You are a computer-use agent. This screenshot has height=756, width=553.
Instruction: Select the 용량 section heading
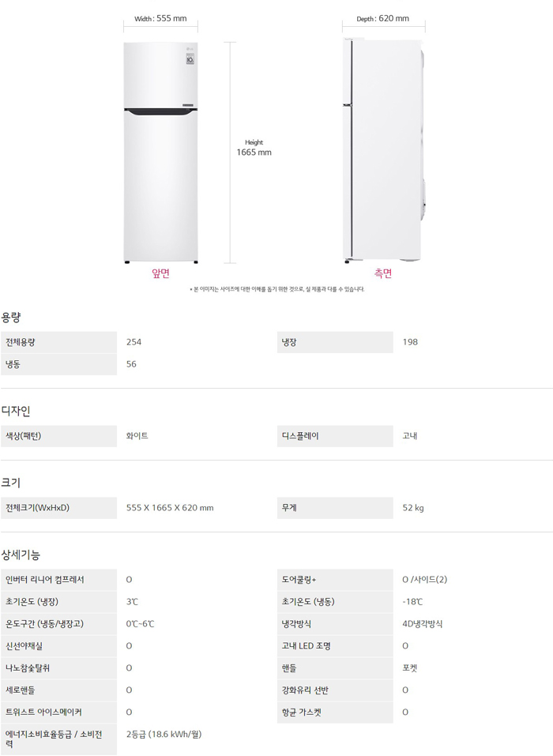click(x=11, y=318)
